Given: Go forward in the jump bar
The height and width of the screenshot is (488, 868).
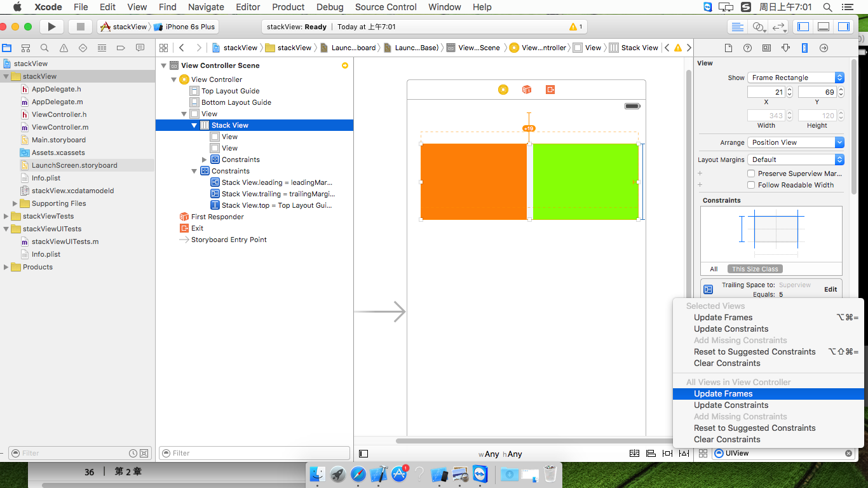Looking at the screenshot, I should pos(199,48).
